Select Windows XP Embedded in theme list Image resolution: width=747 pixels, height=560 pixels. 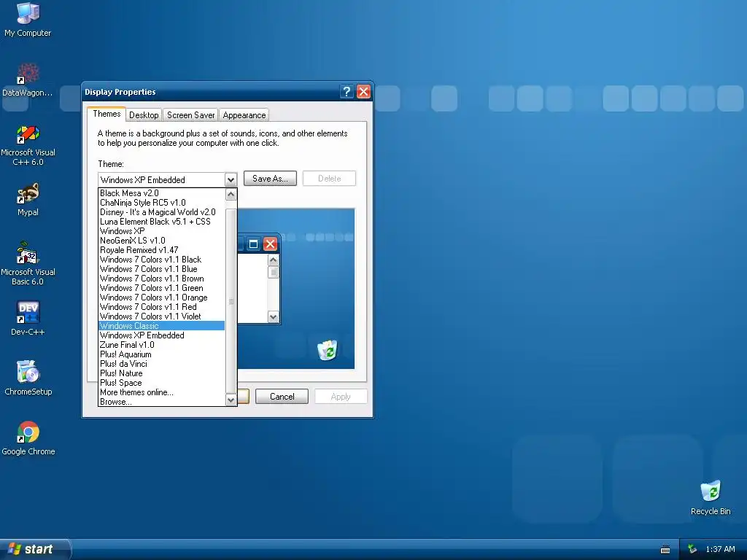[x=161, y=335]
